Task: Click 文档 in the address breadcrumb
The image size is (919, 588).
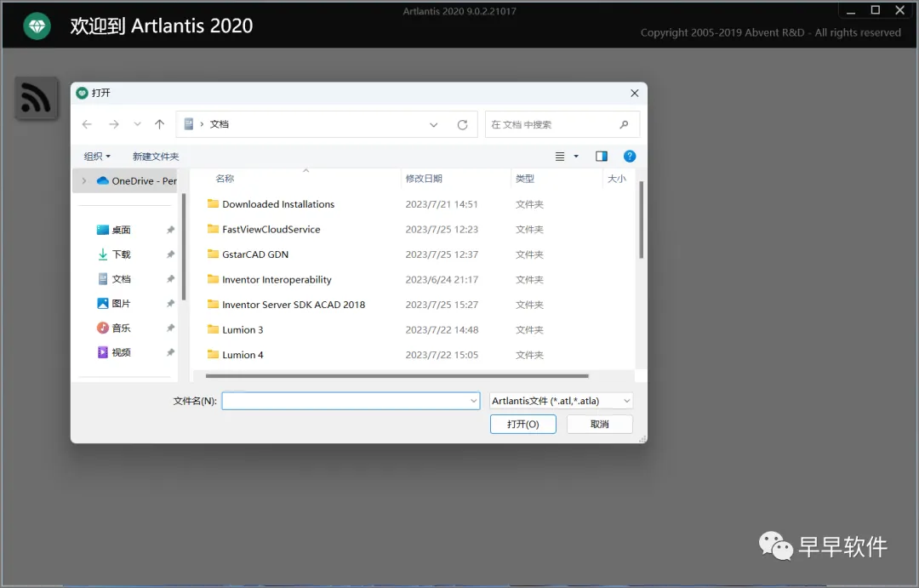Action: pos(220,124)
